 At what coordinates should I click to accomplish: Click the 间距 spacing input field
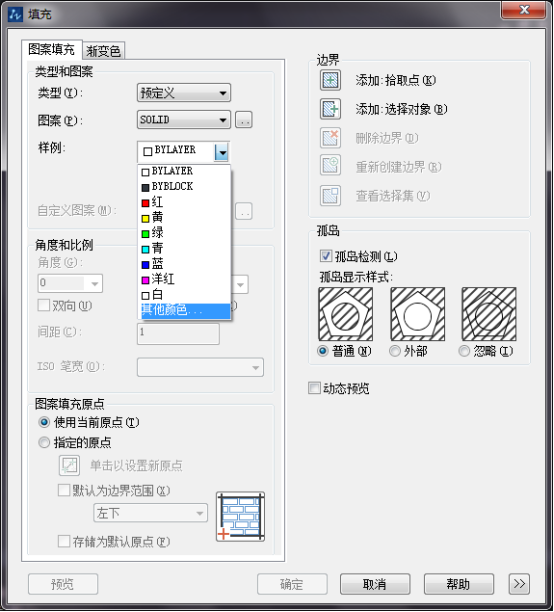178,333
